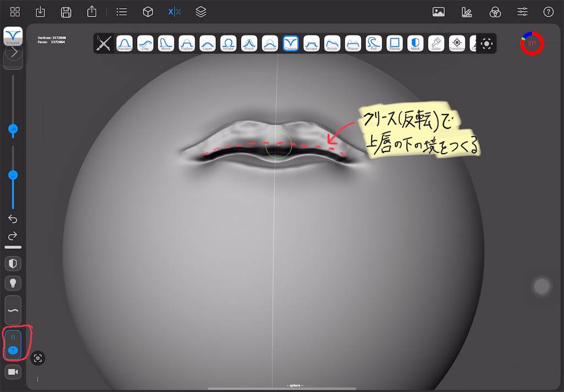The image size is (564, 392).
Task: Toggle the lock on invert button
Action: pyautogui.click(x=13, y=337)
